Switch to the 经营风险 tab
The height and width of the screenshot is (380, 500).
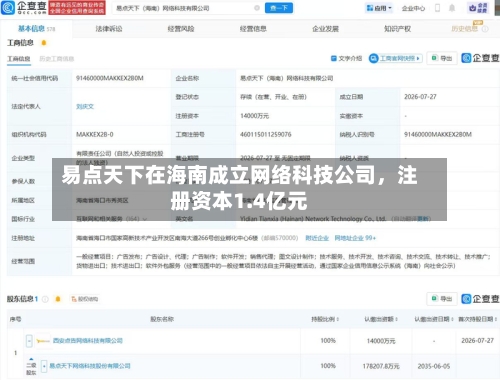point(181,29)
